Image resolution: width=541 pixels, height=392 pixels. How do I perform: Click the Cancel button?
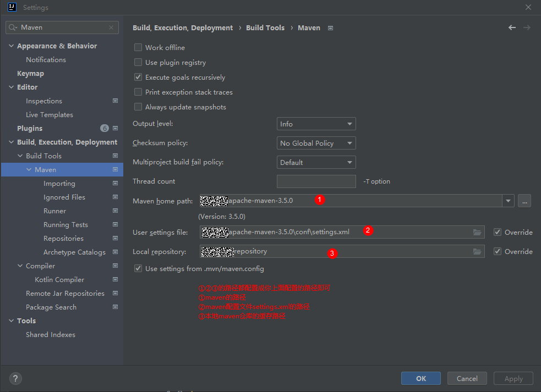pos(467,378)
